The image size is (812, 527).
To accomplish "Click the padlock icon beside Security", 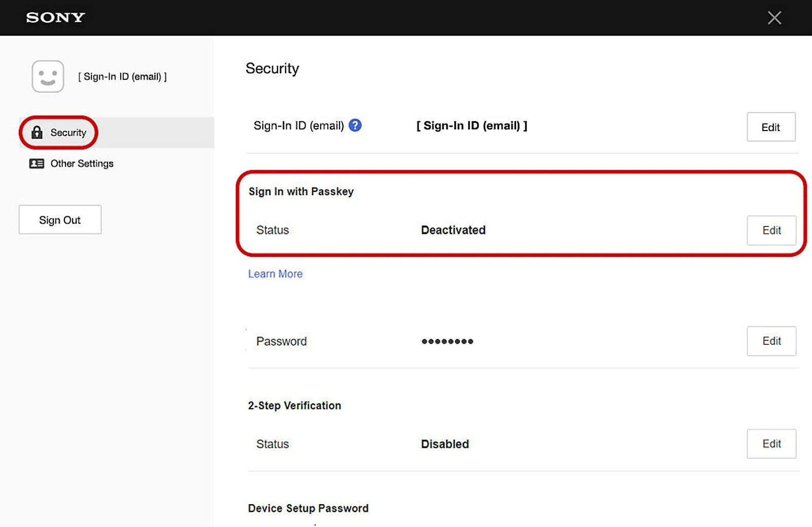I will pos(37,133).
